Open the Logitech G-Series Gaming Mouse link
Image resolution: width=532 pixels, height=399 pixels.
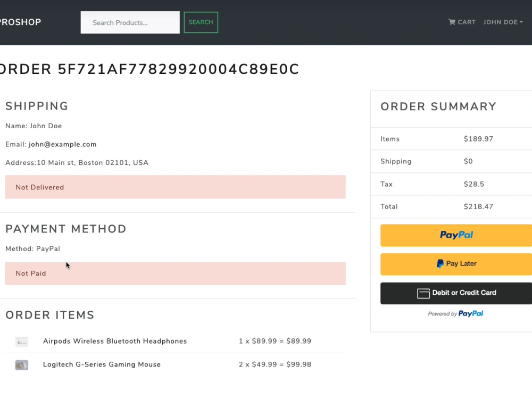pos(102,364)
